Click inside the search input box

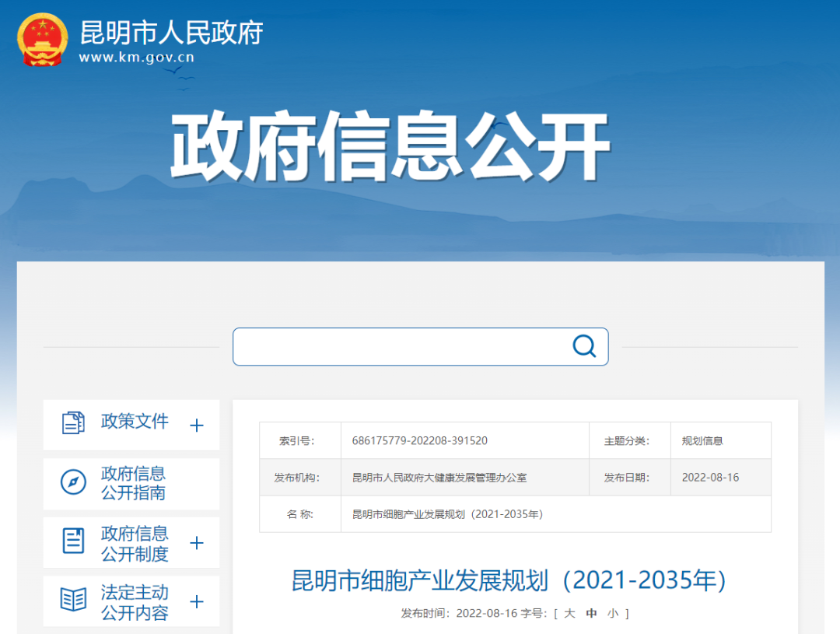pos(401,347)
